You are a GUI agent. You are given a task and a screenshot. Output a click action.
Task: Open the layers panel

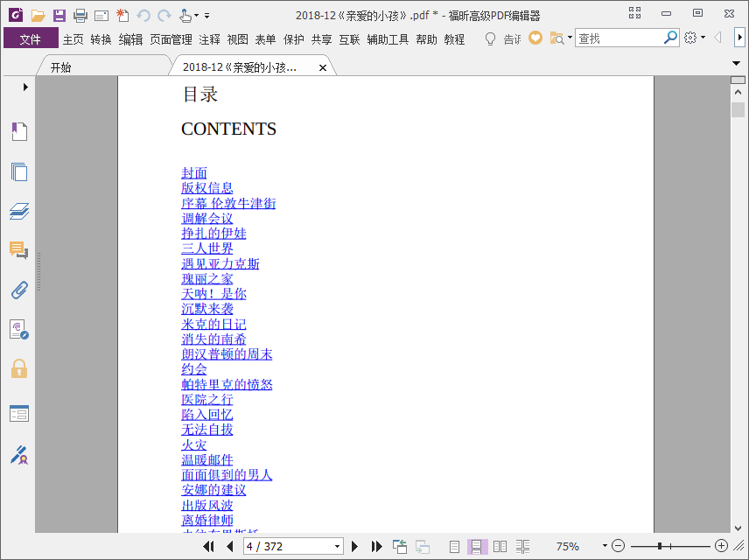tap(19, 211)
